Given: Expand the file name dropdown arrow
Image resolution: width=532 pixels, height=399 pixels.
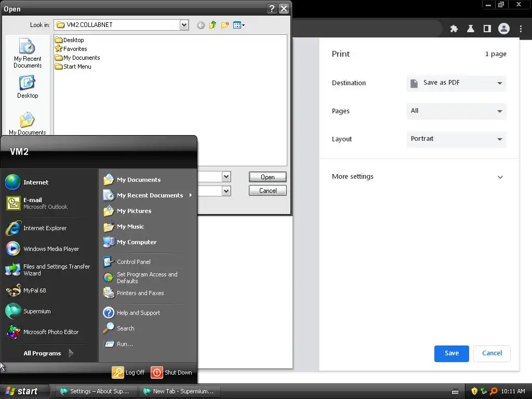Looking at the screenshot, I should (227, 177).
